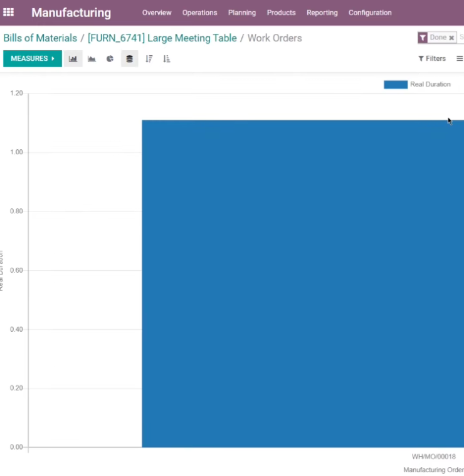Toggle stacked chart mode
This screenshot has width=464, height=476.
click(x=130, y=58)
